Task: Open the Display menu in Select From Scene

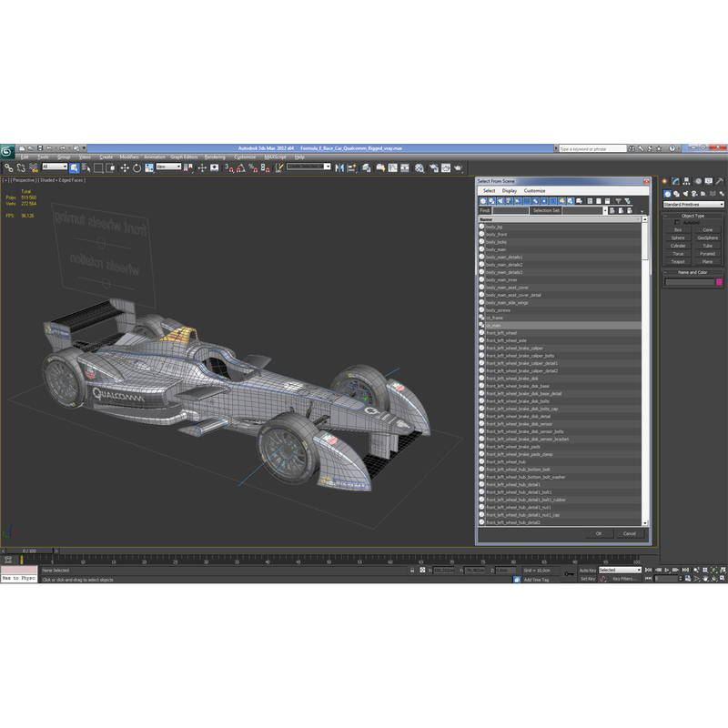Action: pyautogui.click(x=509, y=191)
